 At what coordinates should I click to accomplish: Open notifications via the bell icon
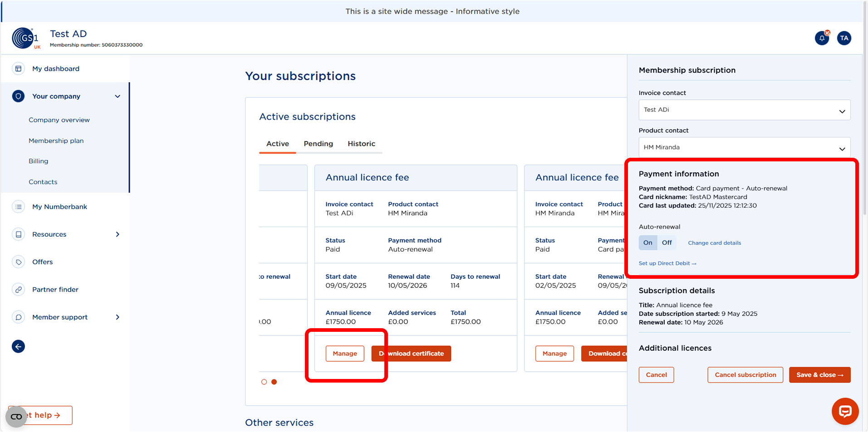(822, 38)
